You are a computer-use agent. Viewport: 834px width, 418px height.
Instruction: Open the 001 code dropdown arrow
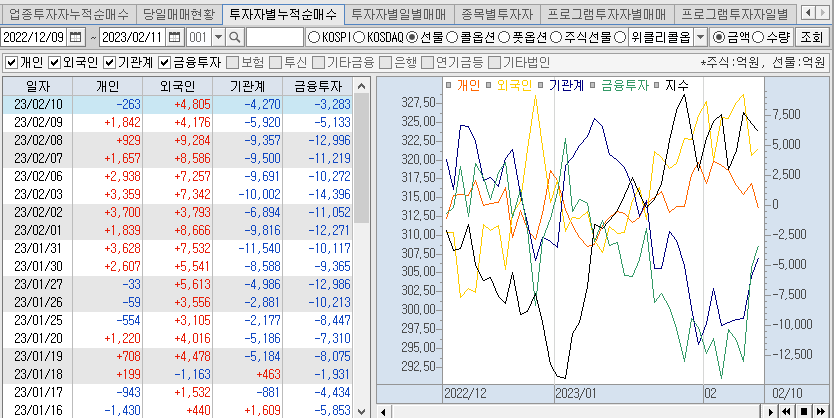pyautogui.click(x=219, y=37)
